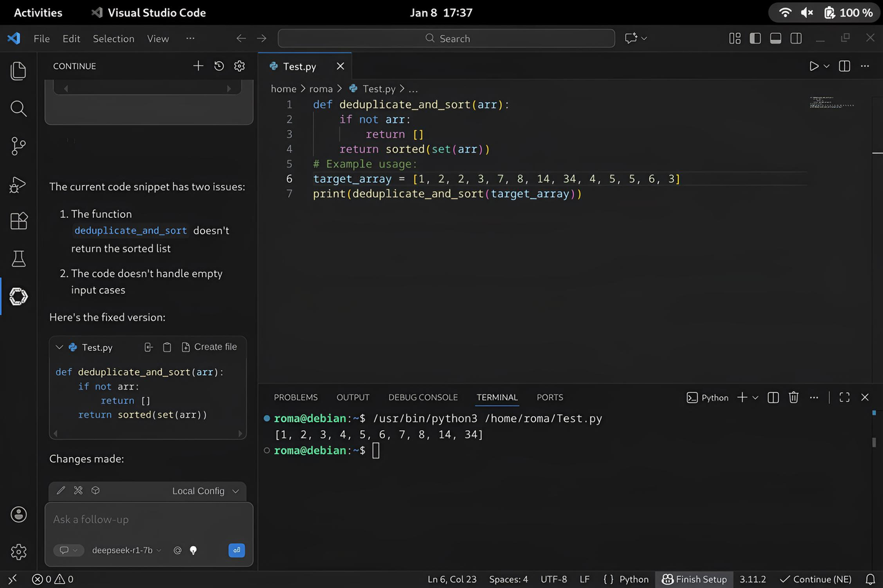Click Continue (NE) status bar item

point(815,579)
